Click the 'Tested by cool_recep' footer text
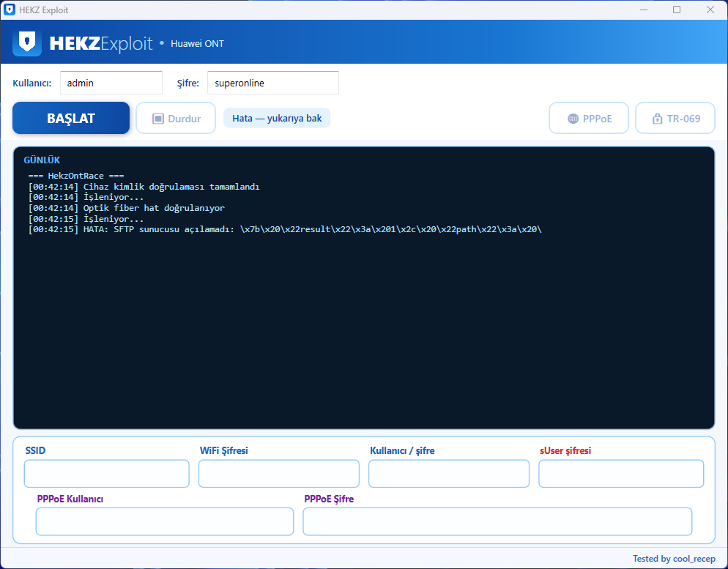This screenshot has height=569, width=728. (x=674, y=558)
